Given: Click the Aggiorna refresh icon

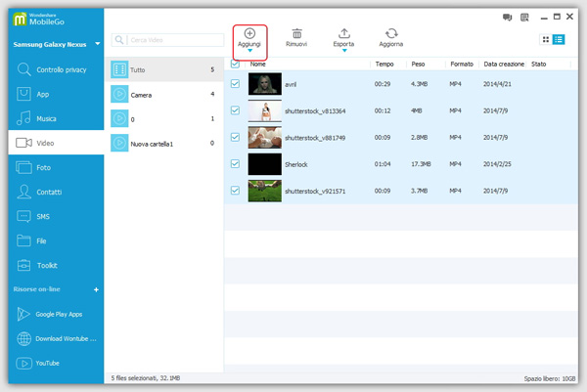Looking at the screenshot, I should (390, 33).
